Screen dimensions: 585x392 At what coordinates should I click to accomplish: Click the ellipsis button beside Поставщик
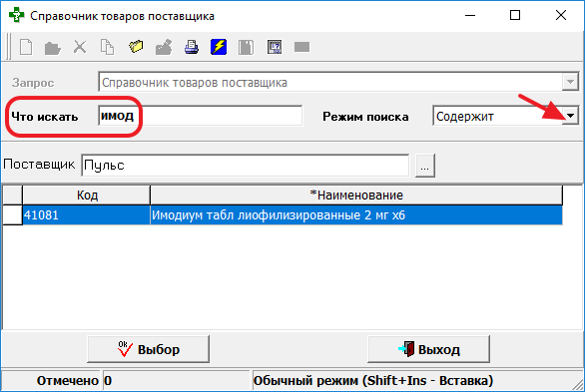tap(425, 166)
